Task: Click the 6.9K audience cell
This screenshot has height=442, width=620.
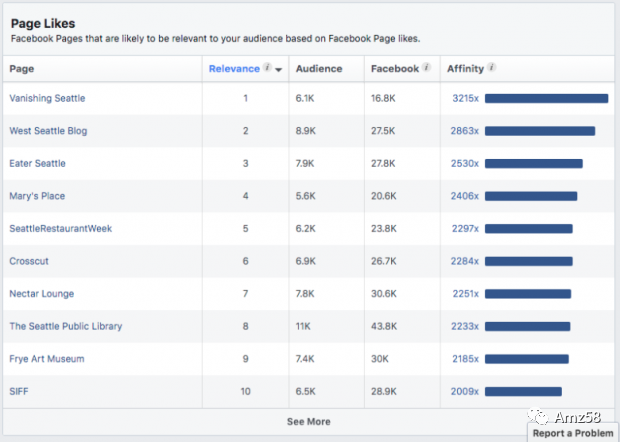Action: pos(306,261)
